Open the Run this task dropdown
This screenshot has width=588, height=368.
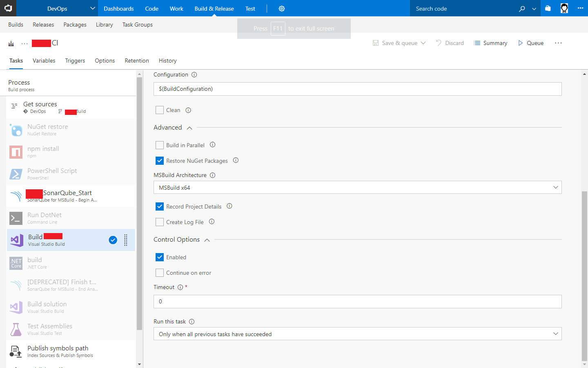coord(357,334)
